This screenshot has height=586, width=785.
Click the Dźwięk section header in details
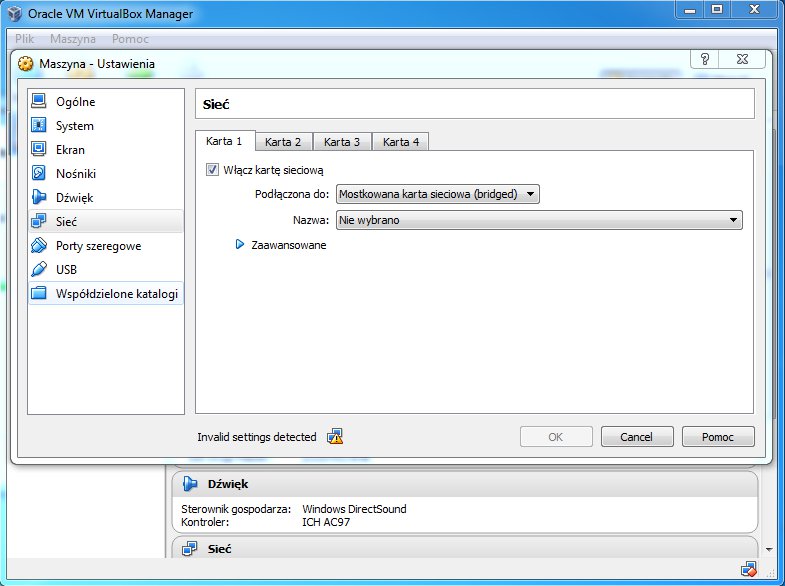click(465, 484)
